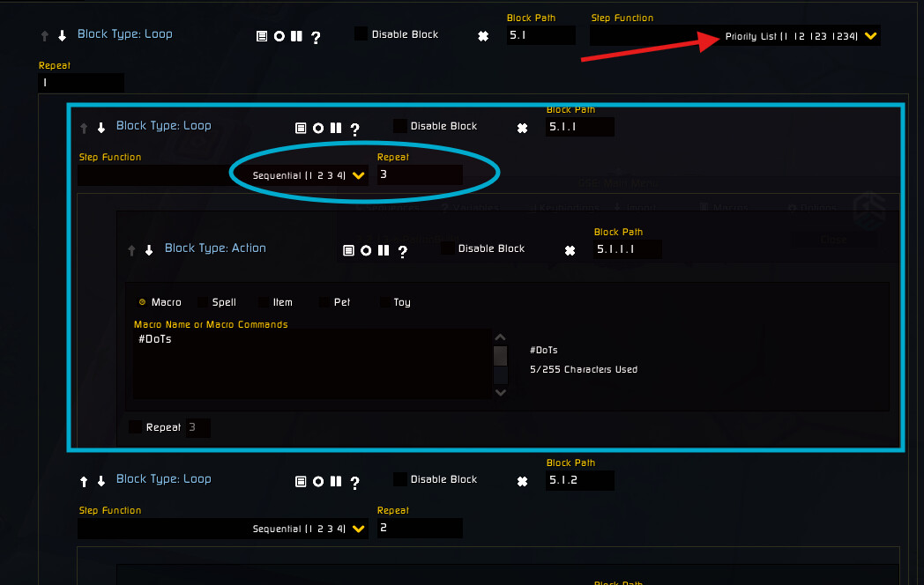Screen dimensions: 924x585
Task: Click the Block Path field showing 5.1.1
Action: click(x=580, y=127)
